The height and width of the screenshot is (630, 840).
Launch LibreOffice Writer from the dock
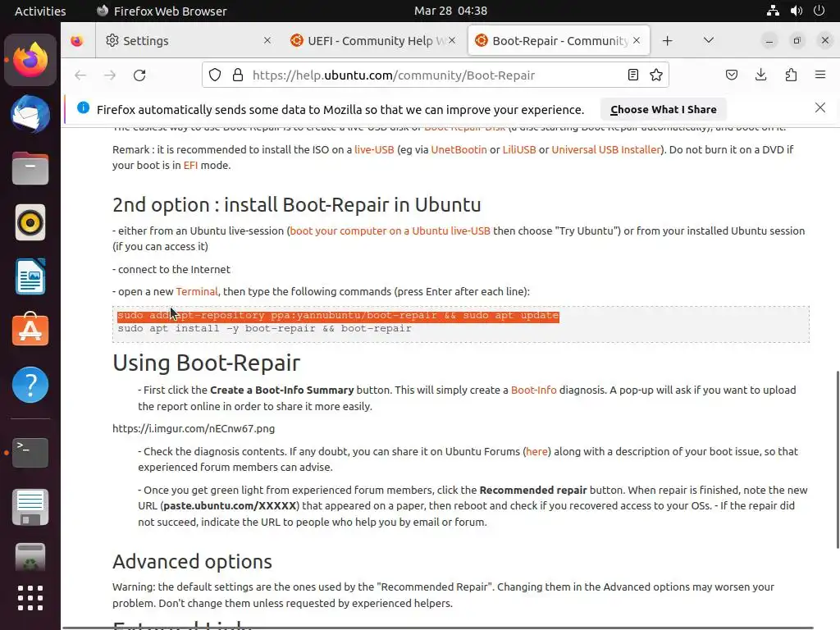coord(30,276)
